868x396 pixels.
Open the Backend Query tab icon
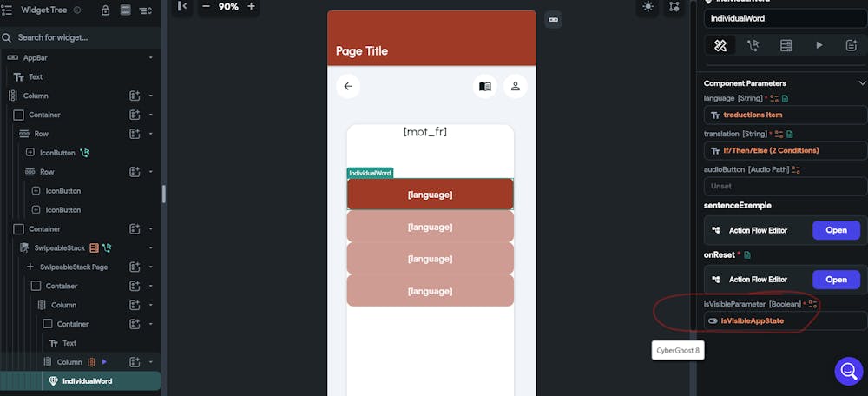point(786,45)
